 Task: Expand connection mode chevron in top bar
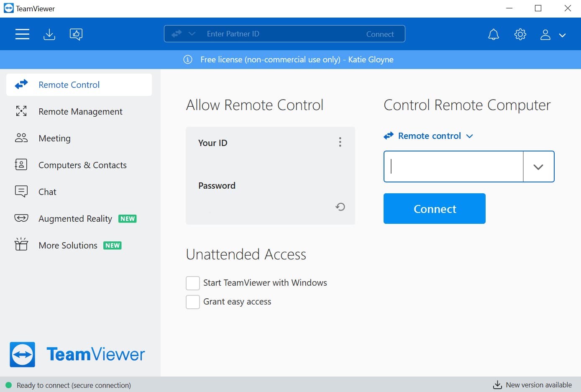192,33
